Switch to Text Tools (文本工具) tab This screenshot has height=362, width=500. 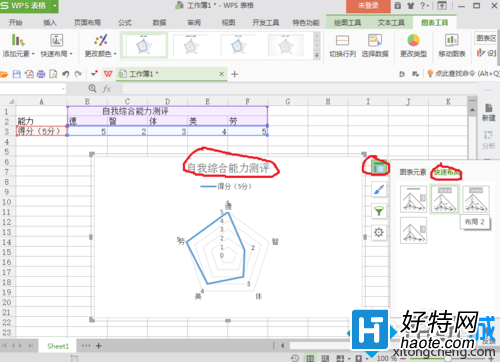click(391, 23)
